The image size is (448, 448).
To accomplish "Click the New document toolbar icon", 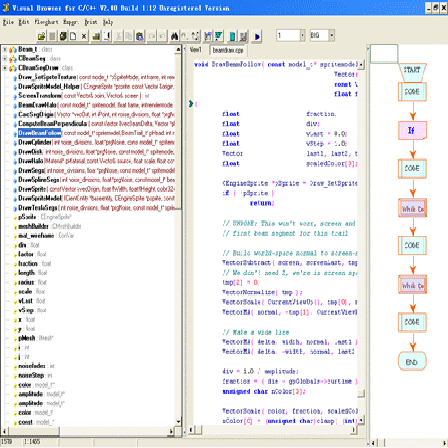I will [x=73, y=36].
